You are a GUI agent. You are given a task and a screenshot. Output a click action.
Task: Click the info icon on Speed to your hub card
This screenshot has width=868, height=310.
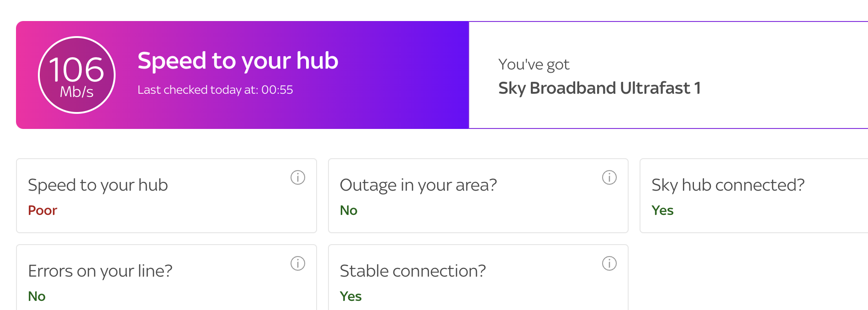(298, 177)
